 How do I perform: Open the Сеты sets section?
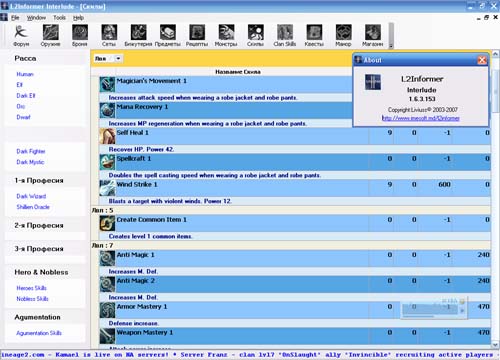pos(109,36)
